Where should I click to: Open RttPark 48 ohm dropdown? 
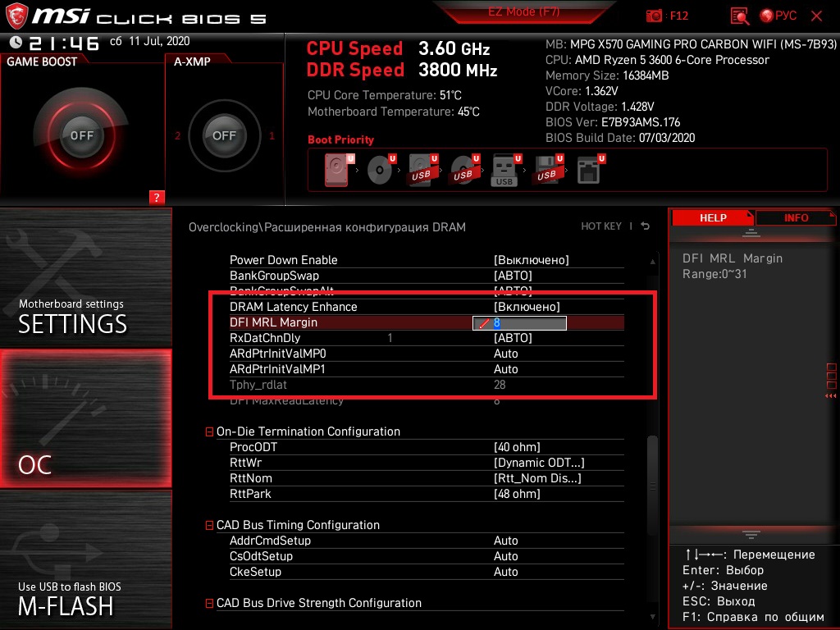[x=517, y=493]
